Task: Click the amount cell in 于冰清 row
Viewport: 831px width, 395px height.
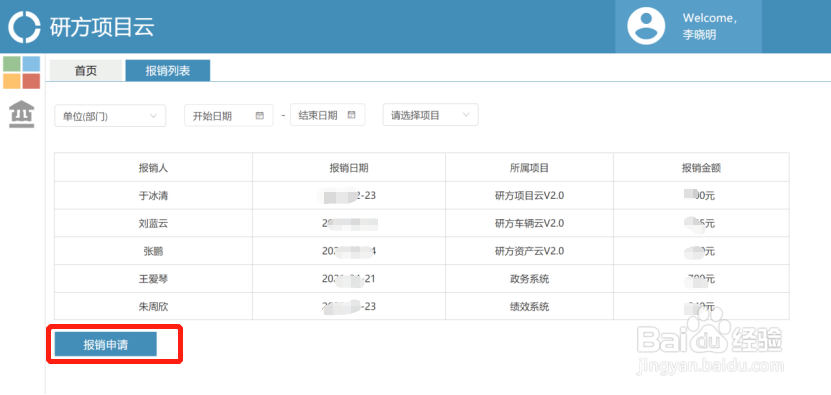Action: pyautogui.click(x=701, y=196)
